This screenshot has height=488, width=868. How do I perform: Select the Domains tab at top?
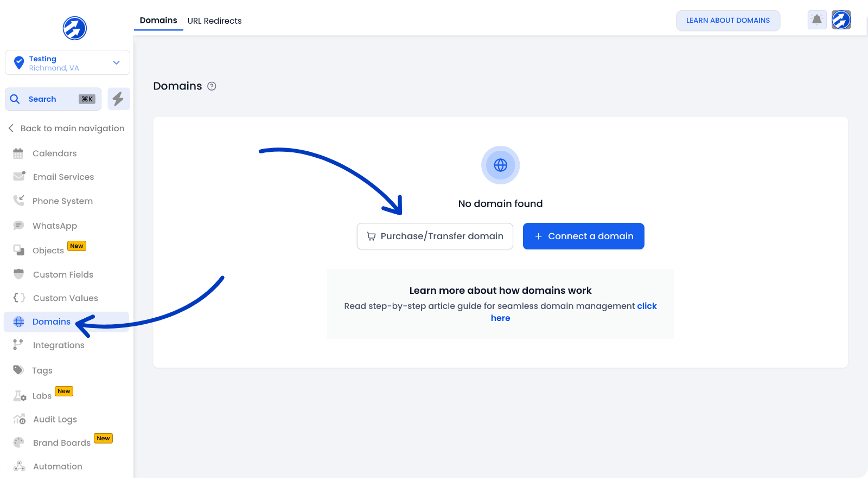point(158,21)
